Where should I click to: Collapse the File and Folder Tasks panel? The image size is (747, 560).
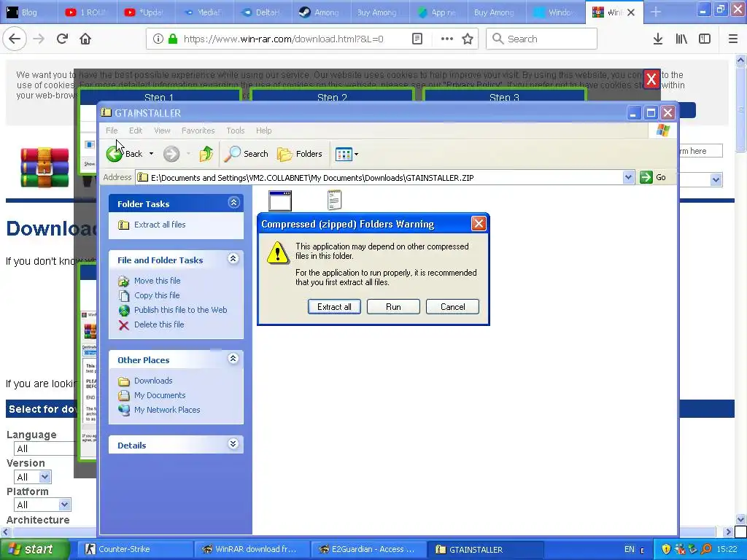pyautogui.click(x=233, y=259)
